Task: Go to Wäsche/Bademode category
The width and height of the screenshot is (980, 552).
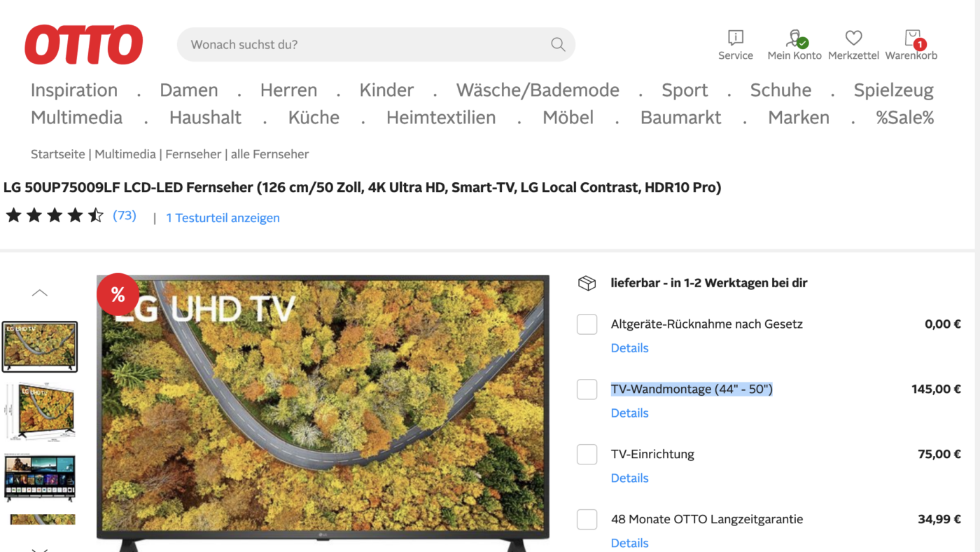Action: (x=538, y=90)
